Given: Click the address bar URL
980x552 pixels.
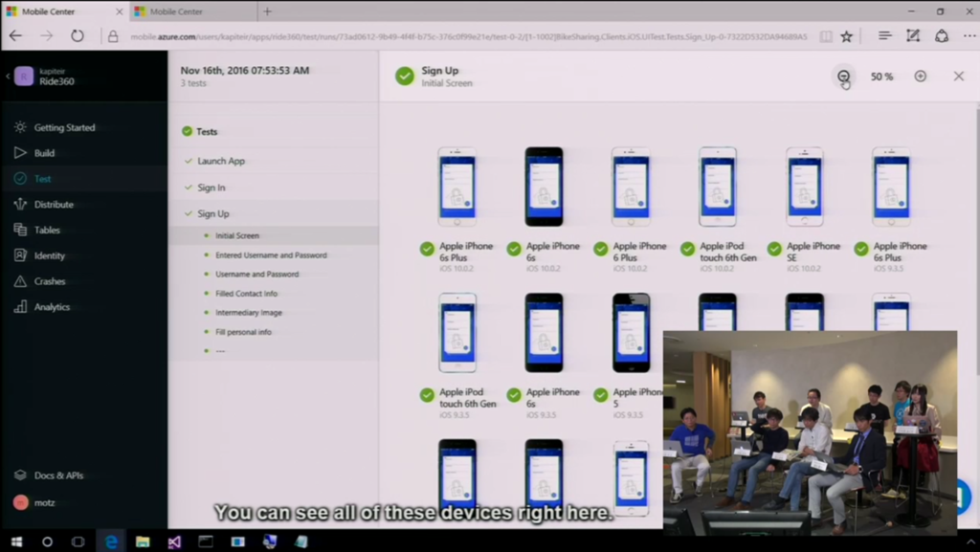Looking at the screenshot, I should point(469,37).
